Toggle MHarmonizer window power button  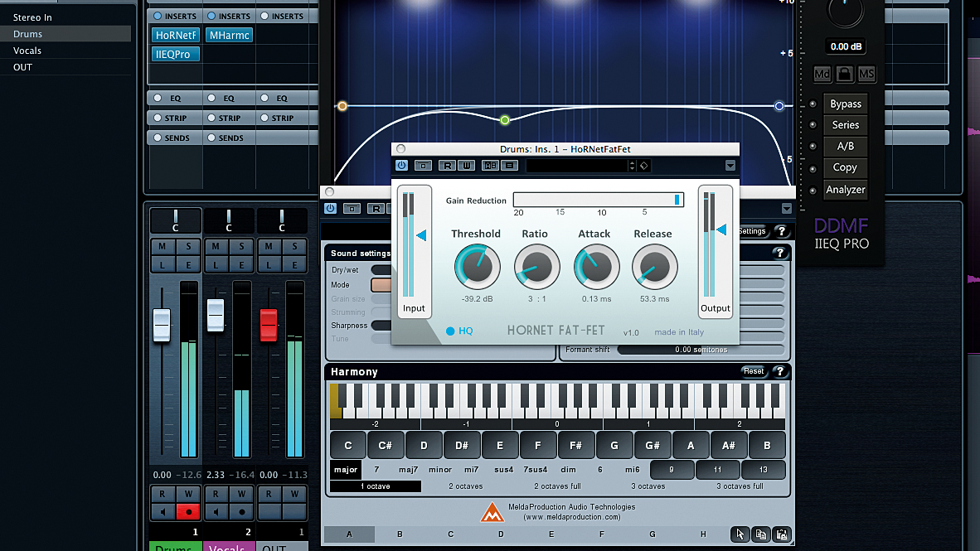click(330, 209)
